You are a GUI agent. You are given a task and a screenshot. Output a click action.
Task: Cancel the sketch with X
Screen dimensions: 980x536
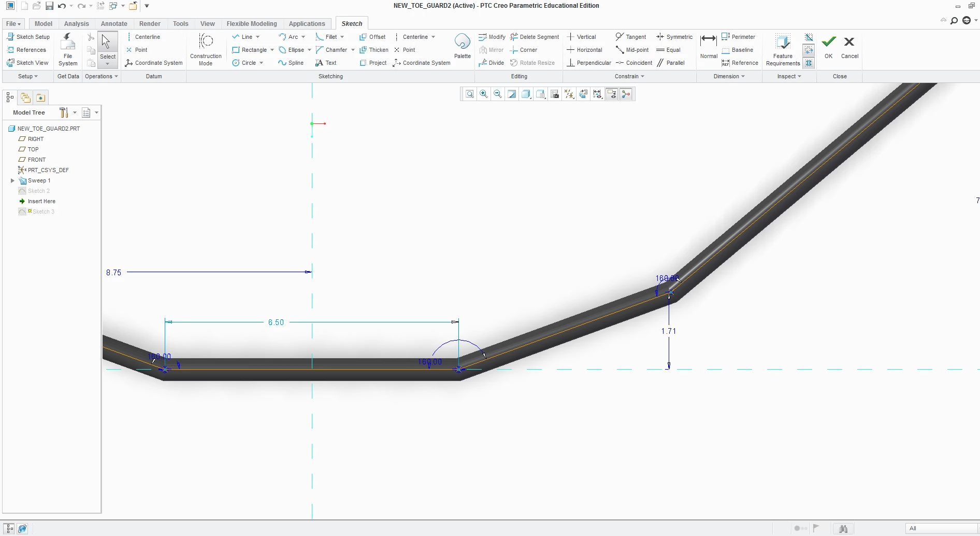pos(849,47)
